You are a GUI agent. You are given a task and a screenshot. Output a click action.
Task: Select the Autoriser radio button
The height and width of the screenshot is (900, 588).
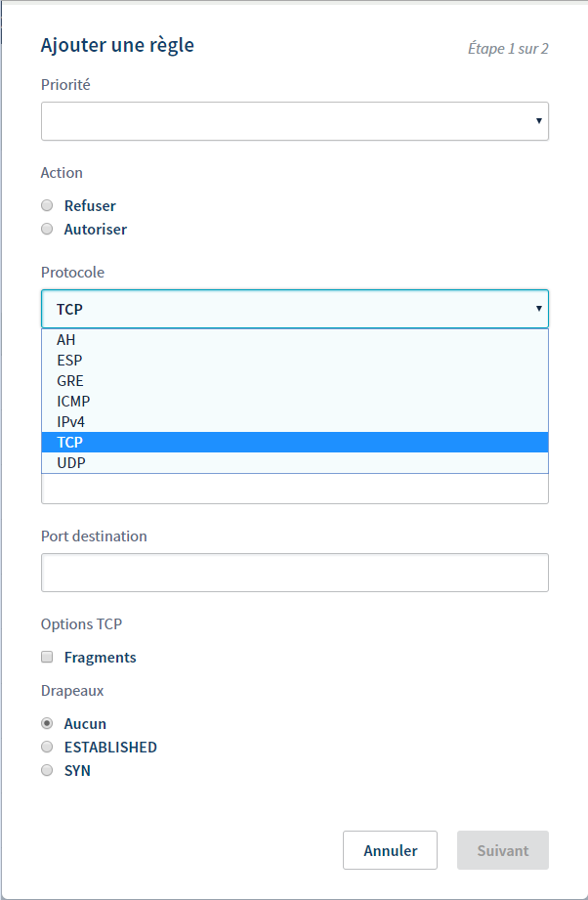tap(47, 229)
